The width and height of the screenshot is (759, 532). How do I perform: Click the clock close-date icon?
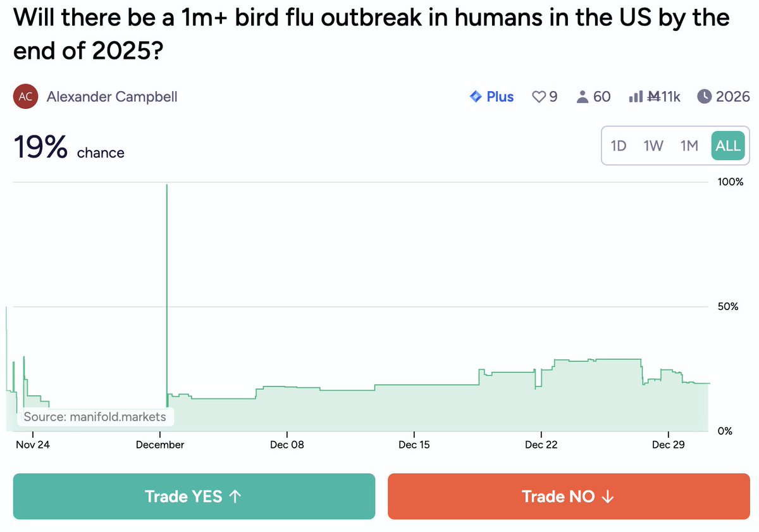click(704, 97)
